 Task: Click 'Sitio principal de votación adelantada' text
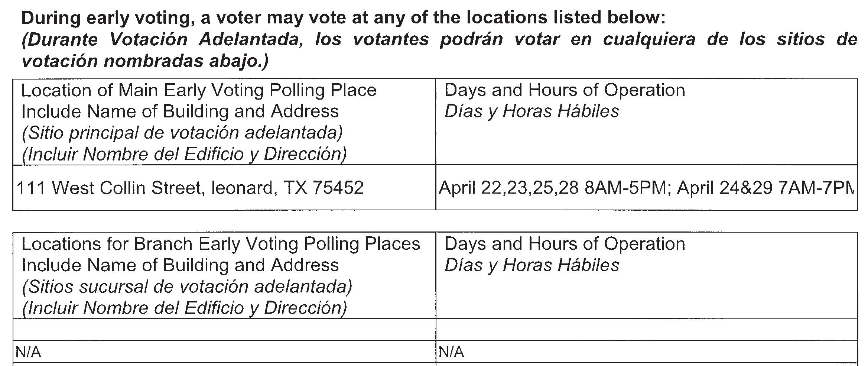pyautogui.click(x=182, y=133)
